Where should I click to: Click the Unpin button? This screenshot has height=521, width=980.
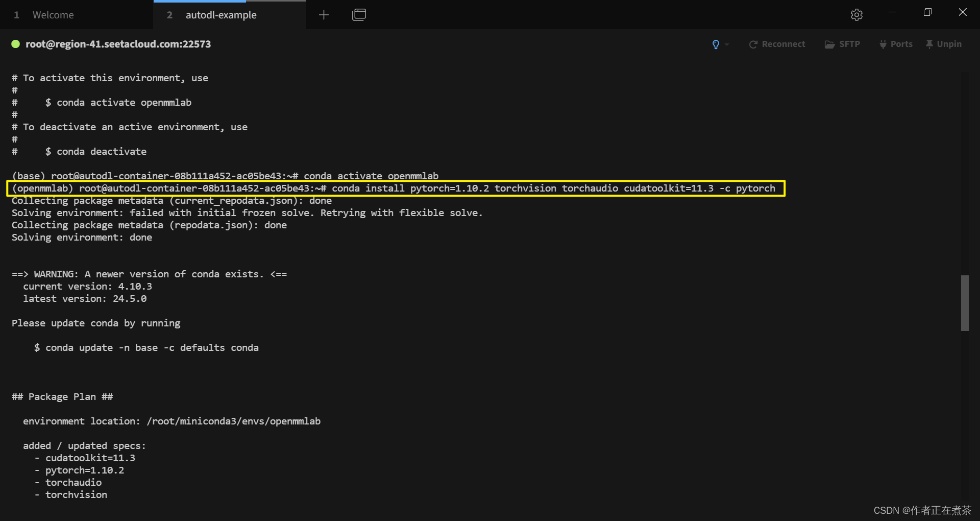[x=943, y=44]
